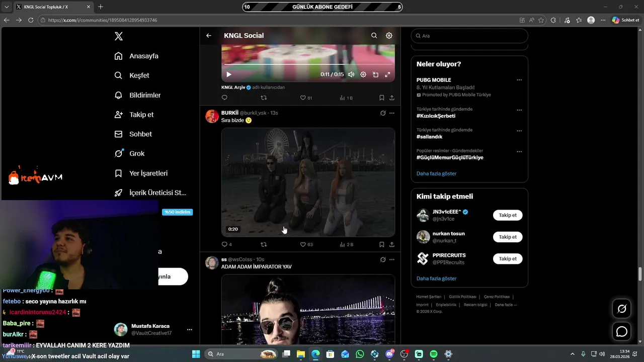This screenshot has height=362, width=644.
Task: Open KNGL Social community settings gear
Action: click(x=389, y=36)
